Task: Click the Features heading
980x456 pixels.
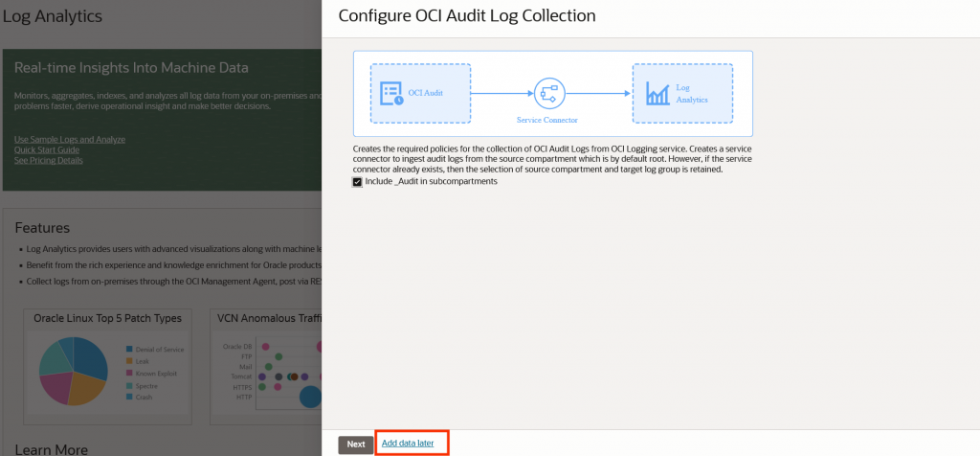Action: coord(42,228)
